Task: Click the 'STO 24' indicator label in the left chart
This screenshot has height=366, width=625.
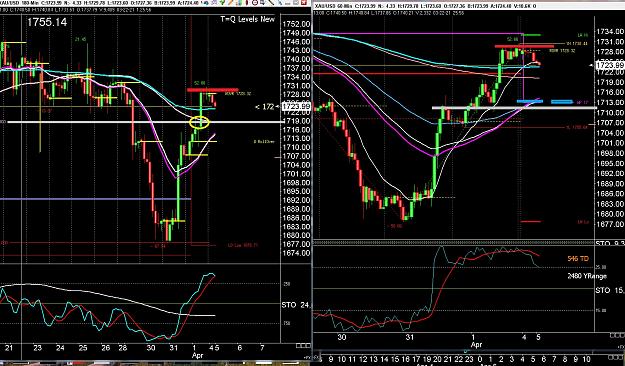Action: tap(296, 305)
